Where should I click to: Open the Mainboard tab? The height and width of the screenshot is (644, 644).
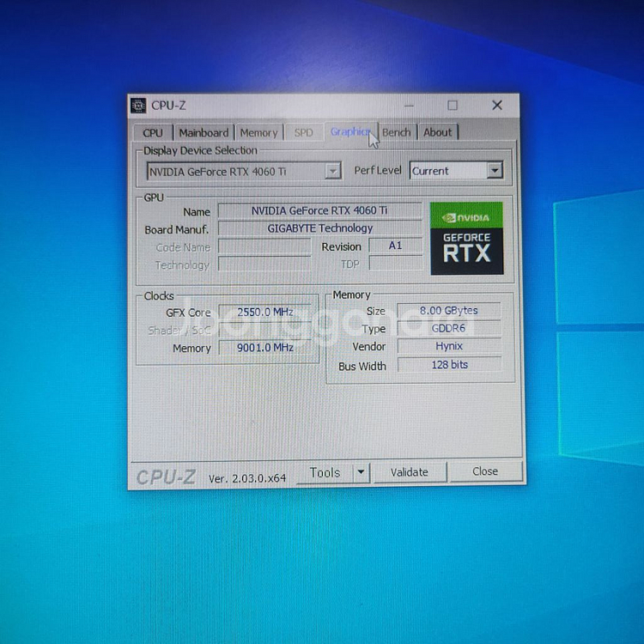pyautogui.click(x=204, y=132)
